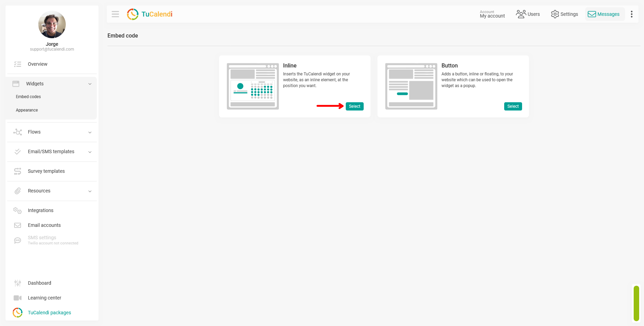Open the Messages envelope icon

point(592,14)
